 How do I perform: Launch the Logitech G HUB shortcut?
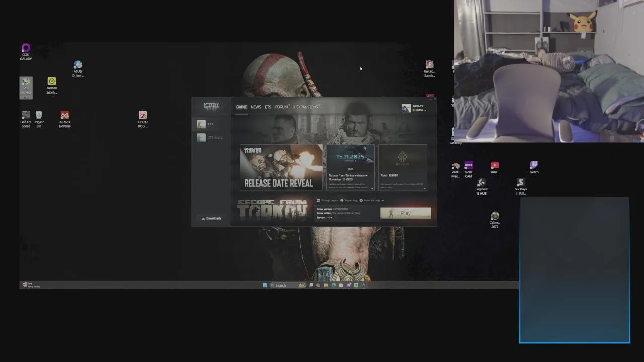481,187
